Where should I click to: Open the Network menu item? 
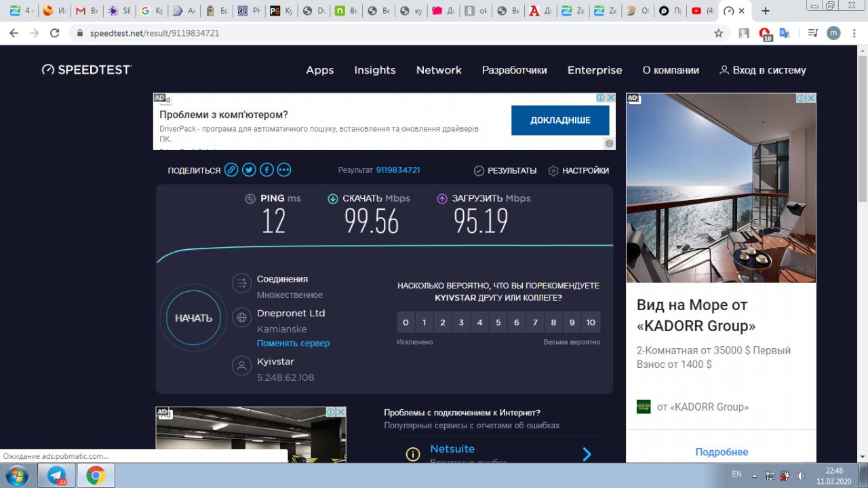[x=439, y=70]
